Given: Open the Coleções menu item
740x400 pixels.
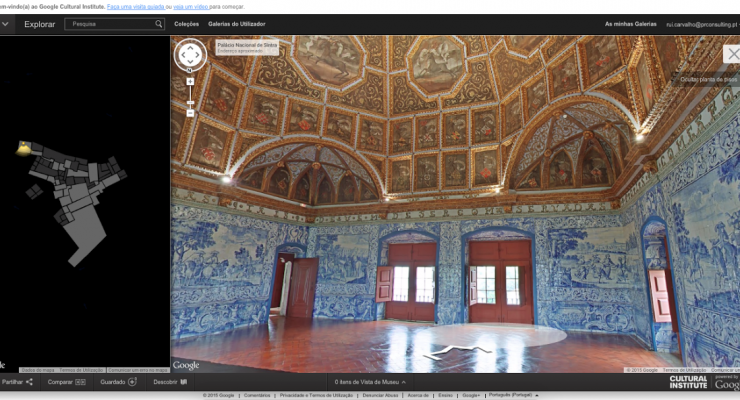Looking at the screenshot, I should point(186,24).
